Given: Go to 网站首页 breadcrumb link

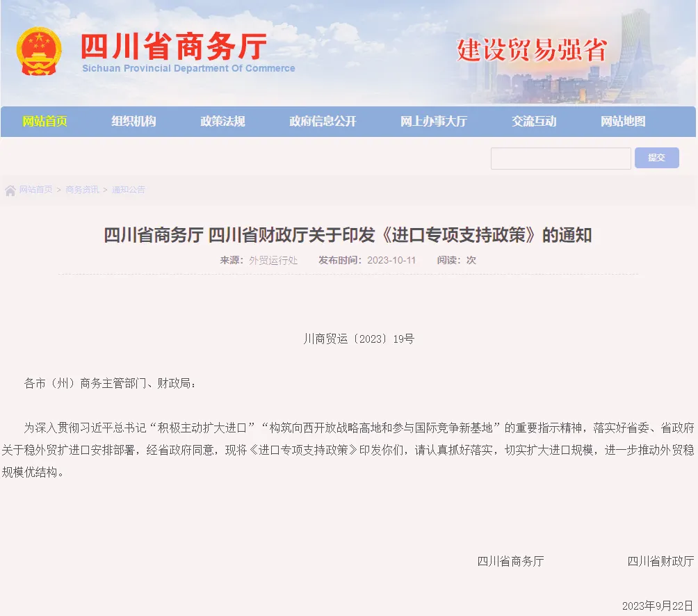Looking at the screenshot, I should coord(35,190).
